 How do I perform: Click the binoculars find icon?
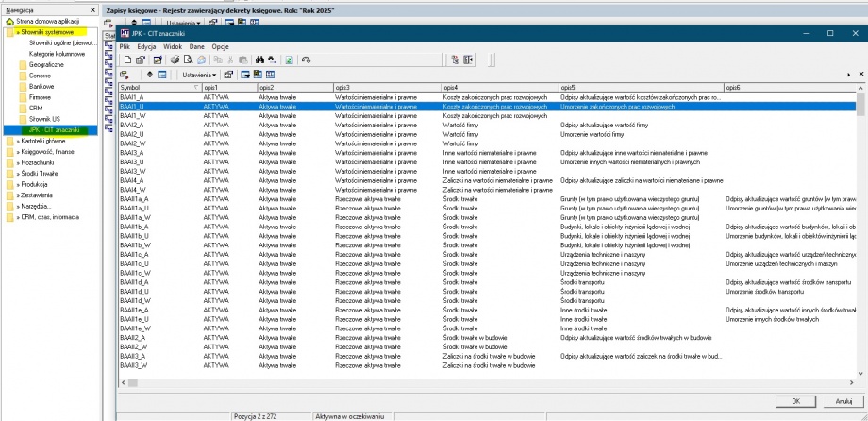point(260,59)
